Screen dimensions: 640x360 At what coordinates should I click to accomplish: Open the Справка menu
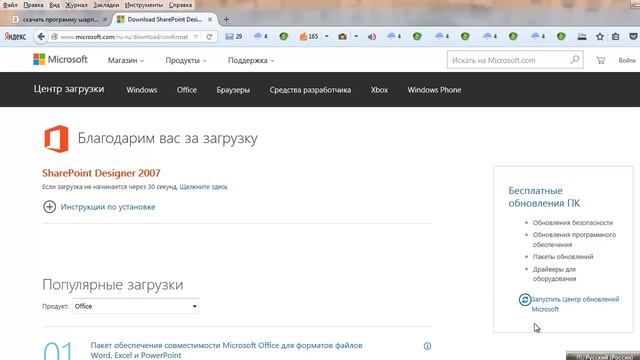(x=180, y=5)
